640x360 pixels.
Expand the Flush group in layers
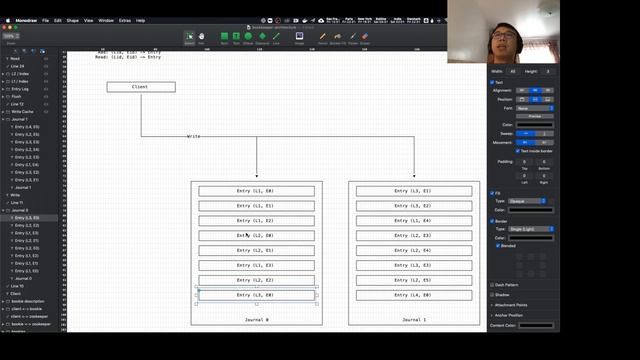3,96
